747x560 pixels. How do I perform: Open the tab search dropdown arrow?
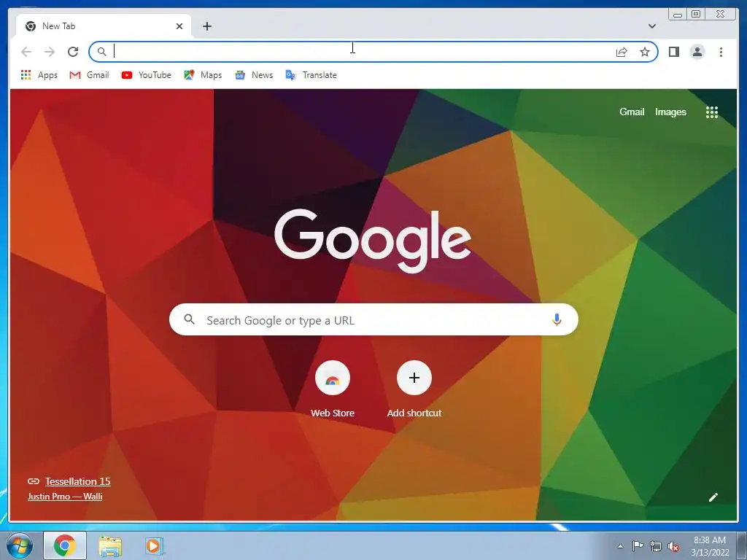point(651,26)
